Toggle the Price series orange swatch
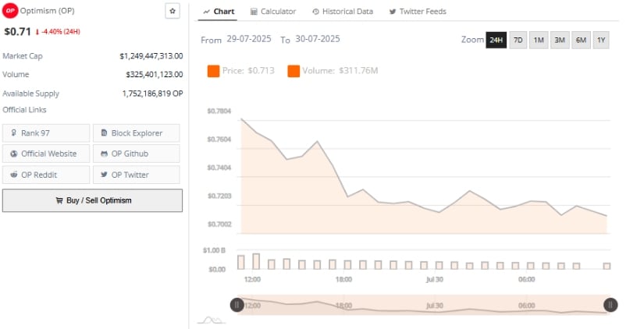The image size is (644, 329). (x=214, y=71)
